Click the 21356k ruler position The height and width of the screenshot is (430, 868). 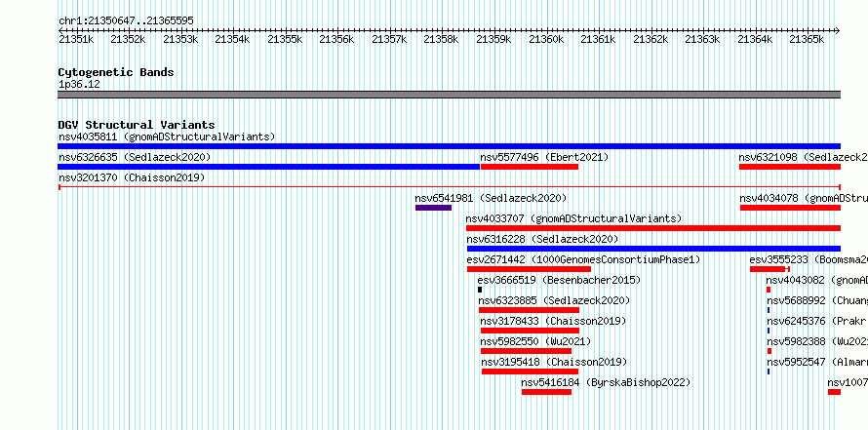pos(336,39)
